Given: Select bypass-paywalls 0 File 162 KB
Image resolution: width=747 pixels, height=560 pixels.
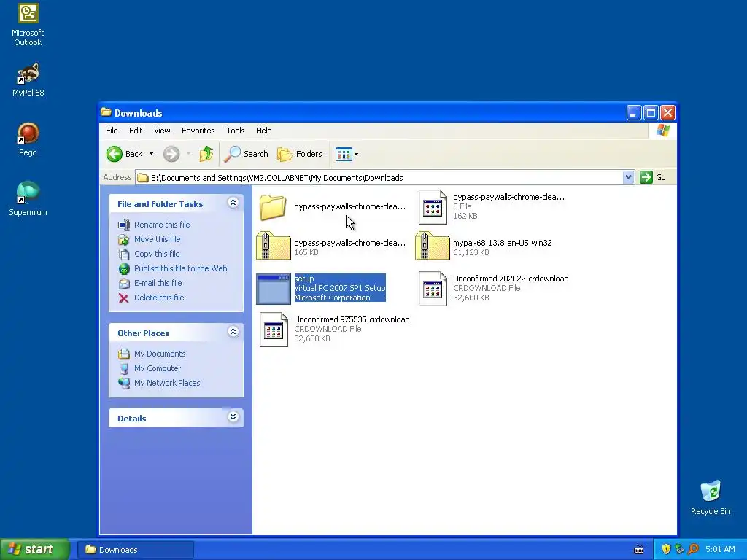Looking at the screenshot, I should click(491, 206).
